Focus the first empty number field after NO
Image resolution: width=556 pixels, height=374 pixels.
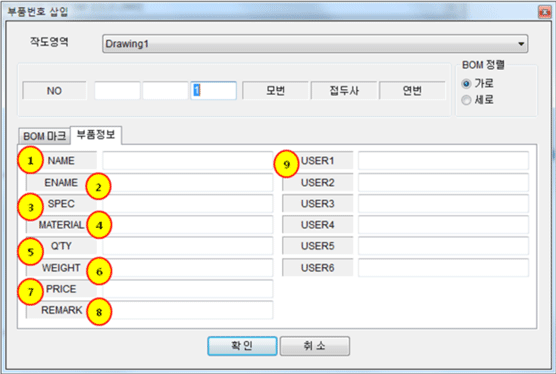[117, 91]
